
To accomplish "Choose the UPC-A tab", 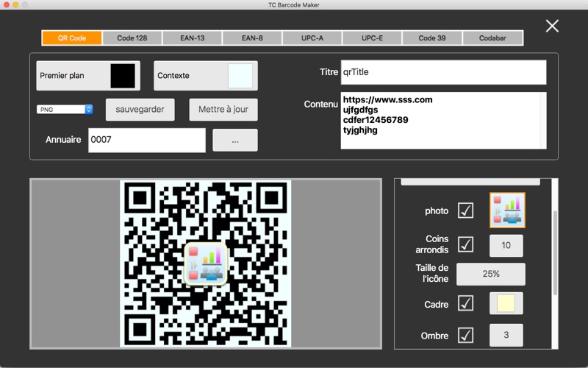I will point(312,38).
